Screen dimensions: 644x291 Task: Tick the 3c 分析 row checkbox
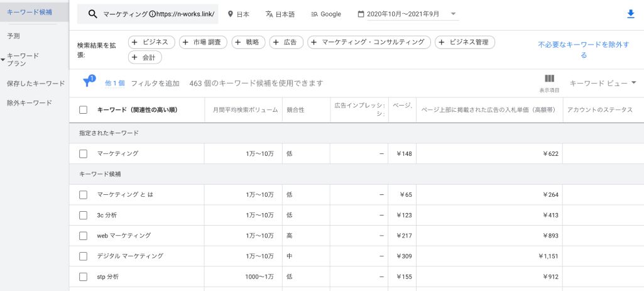(x=83, y=215)
